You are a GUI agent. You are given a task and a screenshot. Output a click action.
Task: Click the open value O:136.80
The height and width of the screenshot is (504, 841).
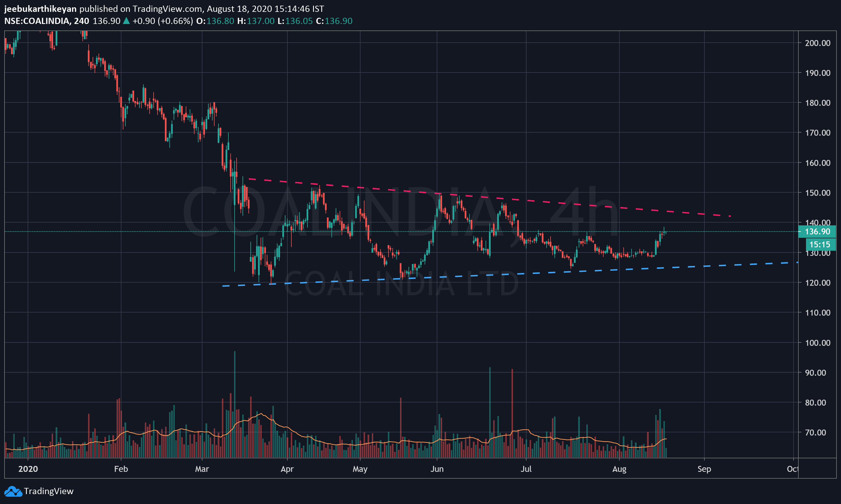215,21
